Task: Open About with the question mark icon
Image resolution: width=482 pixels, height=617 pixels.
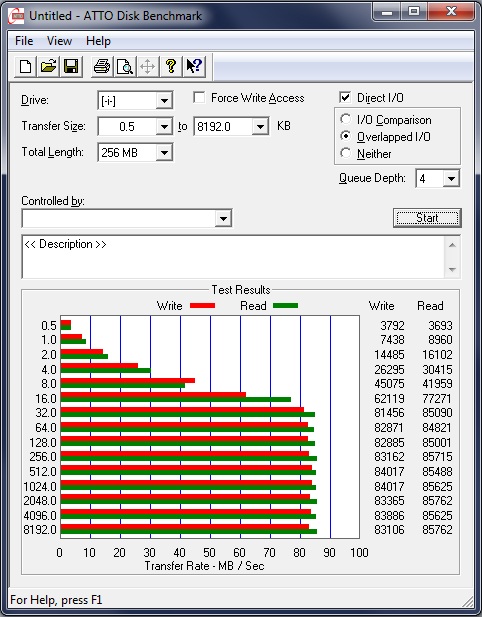Action: [x=171, y=66]
